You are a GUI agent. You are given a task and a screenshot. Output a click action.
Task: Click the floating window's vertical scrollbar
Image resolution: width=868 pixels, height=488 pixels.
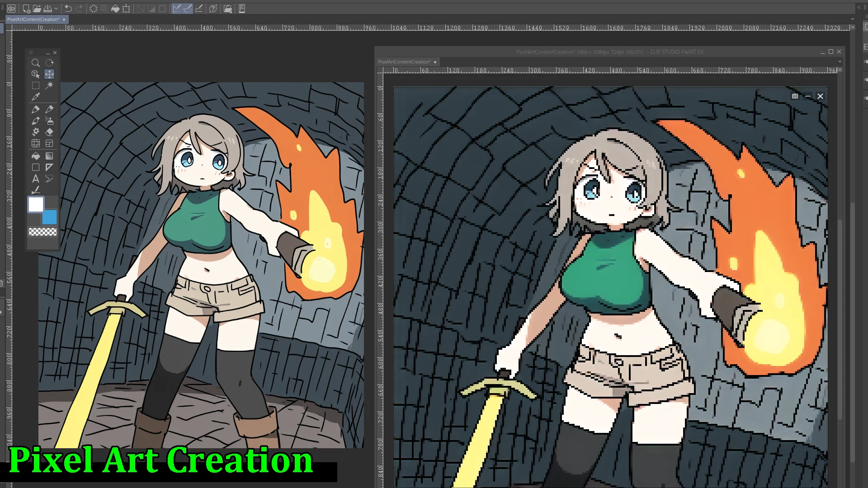tap(840, 319)
